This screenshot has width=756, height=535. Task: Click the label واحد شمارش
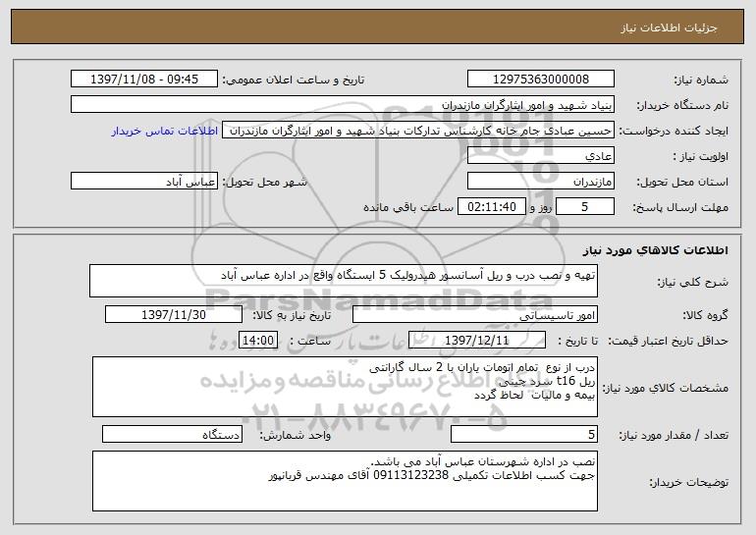[296, 436]
